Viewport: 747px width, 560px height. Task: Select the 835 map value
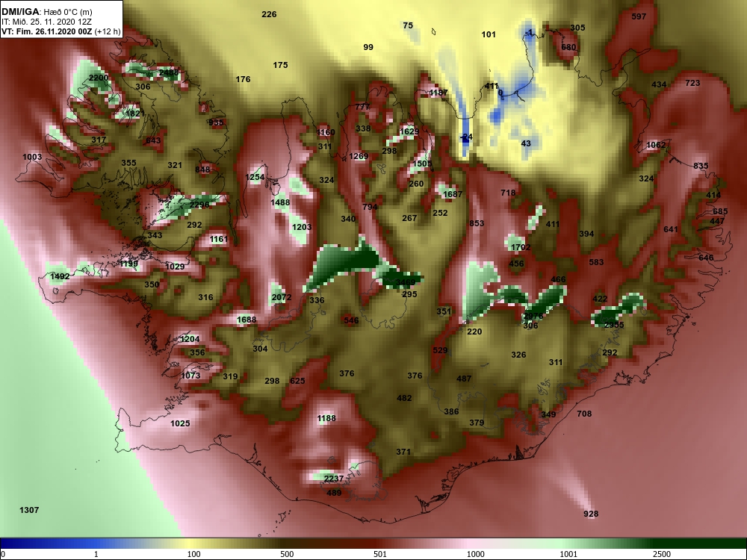[701, 166]
